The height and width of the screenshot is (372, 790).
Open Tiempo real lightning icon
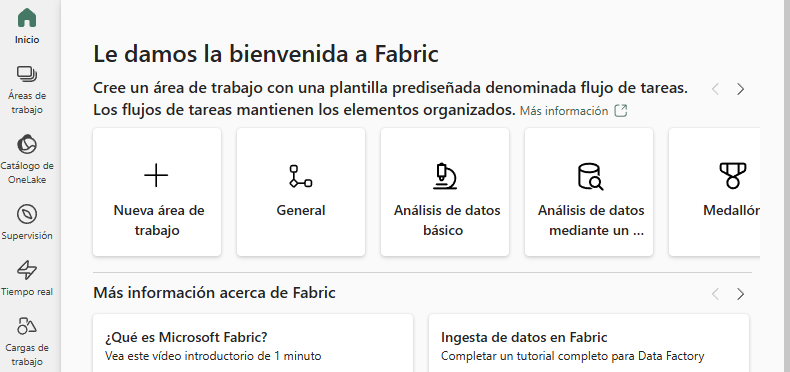(x=27, y=270)
